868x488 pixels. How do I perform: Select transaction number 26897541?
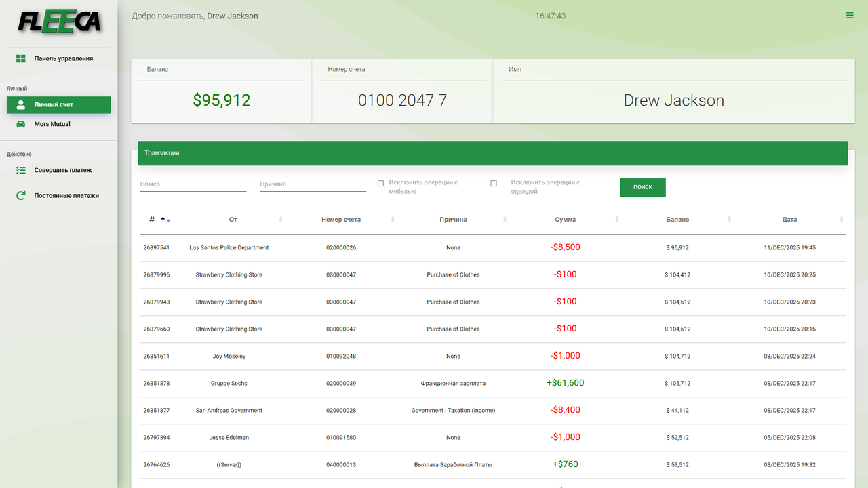[x=157, y=248]
